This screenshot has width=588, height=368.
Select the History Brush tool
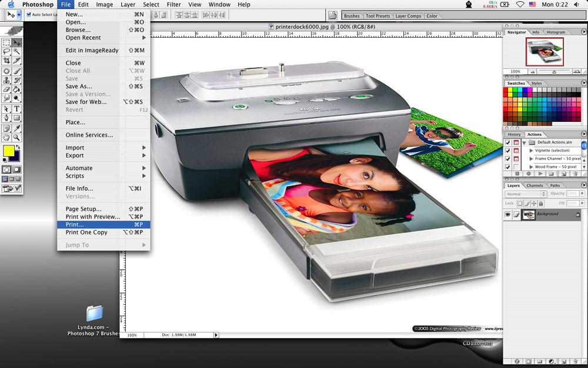16,80
